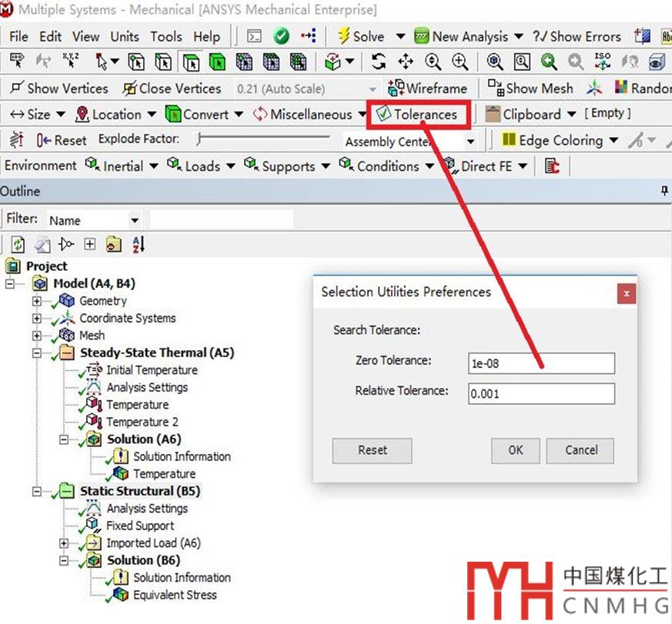Click the outline folder icon

click(x=114, y=245)
